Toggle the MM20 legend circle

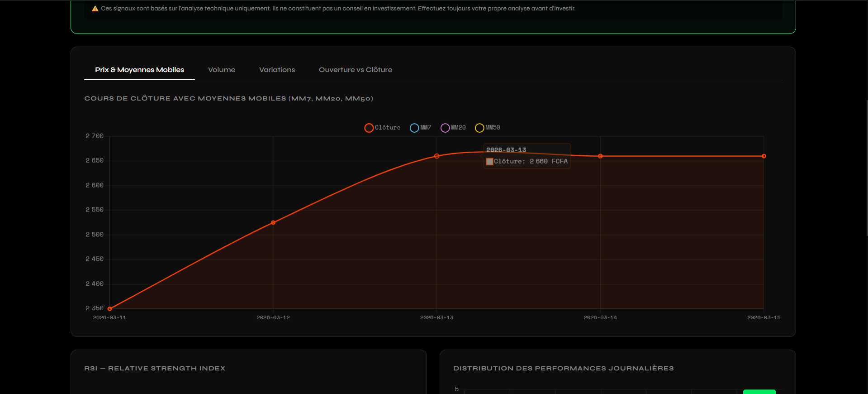[445, 128]
